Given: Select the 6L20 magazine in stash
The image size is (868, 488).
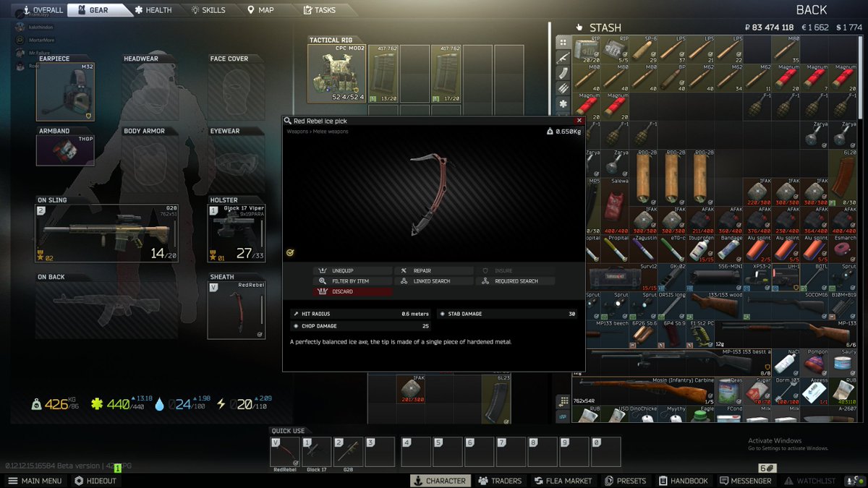Looking at the screenshot, I should coord(842,179).
